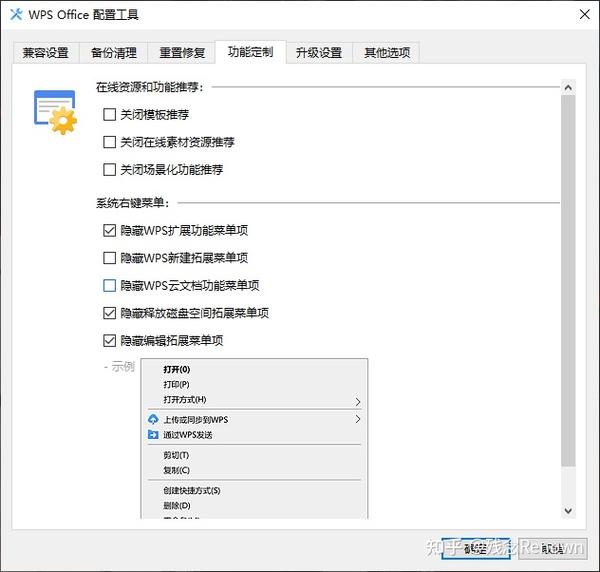Image resolution: width=600 pixels, height=572 pixels.
Task: Uncheck 隐藏WPS扩展功能菜单项
Action: [x=109, y=230]
